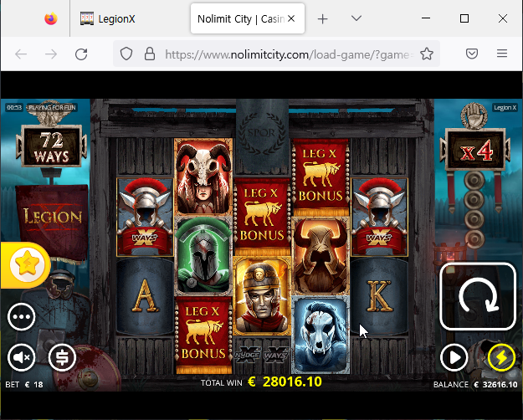523x420 pixels.
Task: Click LEG X BONUS symbol on fourth reel
Action: point(320,177)
